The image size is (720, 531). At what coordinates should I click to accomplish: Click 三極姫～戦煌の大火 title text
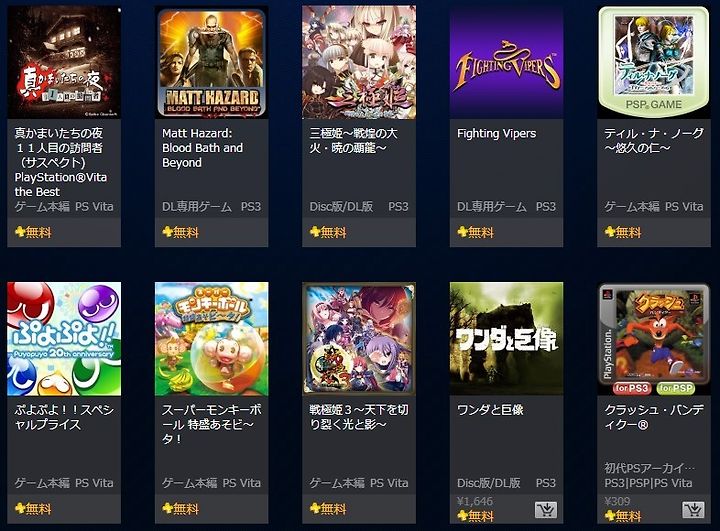(353, 141)
